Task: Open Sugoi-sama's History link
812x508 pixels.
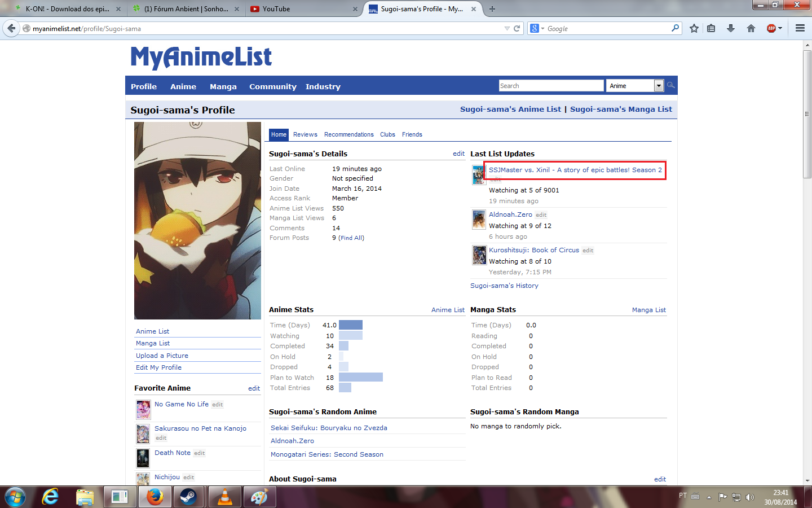Action: click(504, 286)
